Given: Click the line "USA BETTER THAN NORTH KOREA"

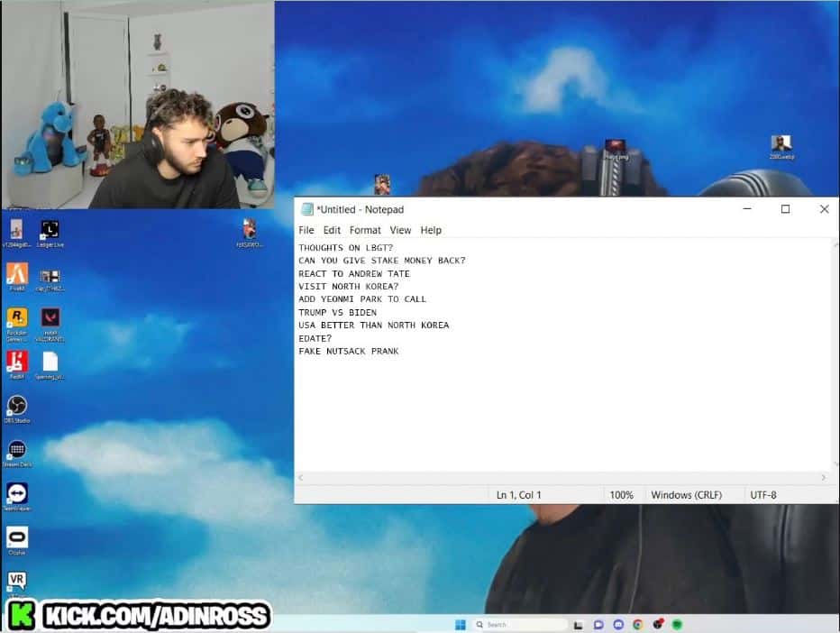Looking at the screenshot, I should [373, 325].
